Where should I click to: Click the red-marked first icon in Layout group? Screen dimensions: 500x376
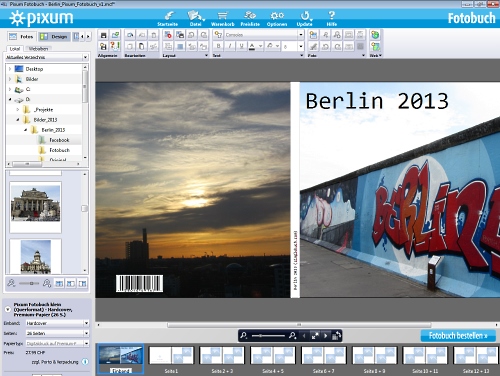pyautogui.click(x=168, y=35)
